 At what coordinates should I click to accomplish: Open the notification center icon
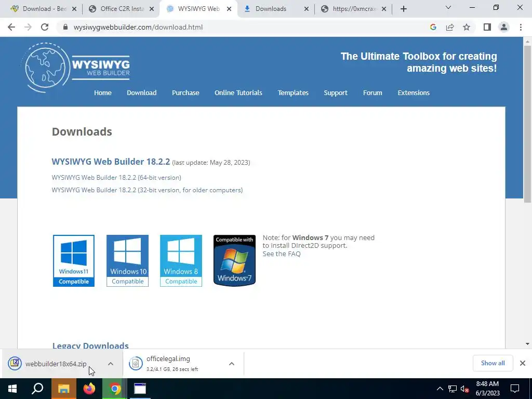pyautogui.click(x=515, y=389)
